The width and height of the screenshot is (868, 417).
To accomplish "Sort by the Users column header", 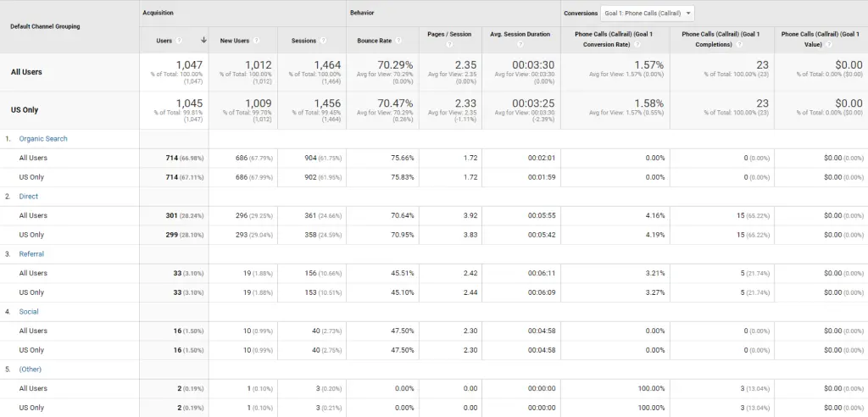I will pyautogui.click(x=164, y=41).
